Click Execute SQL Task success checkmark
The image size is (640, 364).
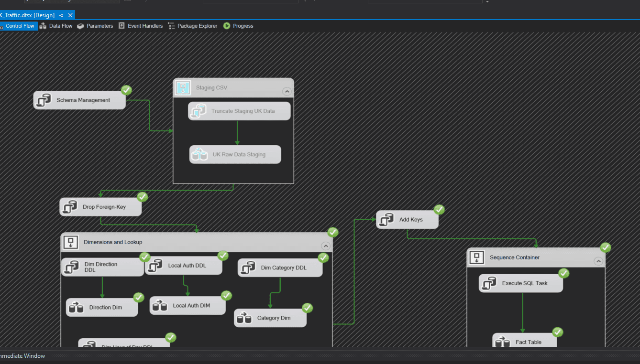(564, 273)
